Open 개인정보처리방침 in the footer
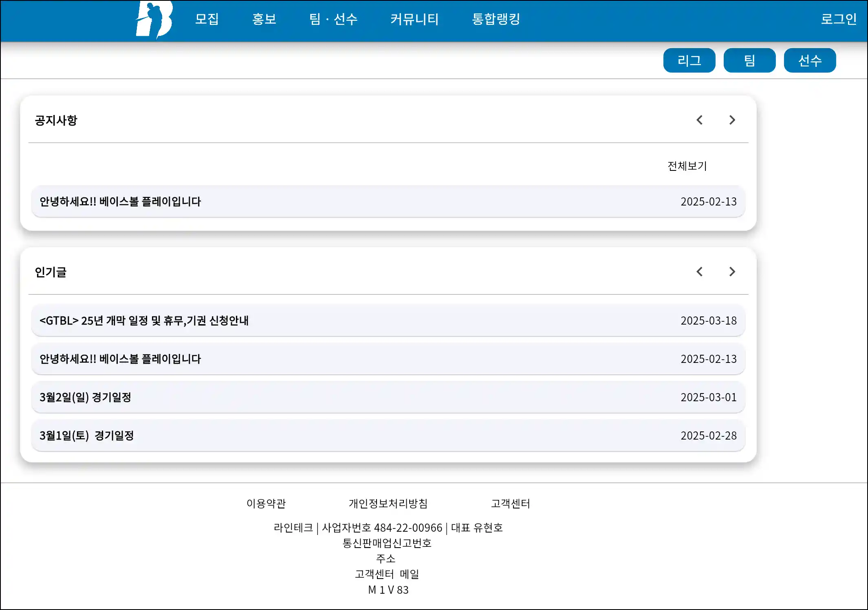Viewport: 868px width, 610px height. pyautogui.click(x=388, y=504)
